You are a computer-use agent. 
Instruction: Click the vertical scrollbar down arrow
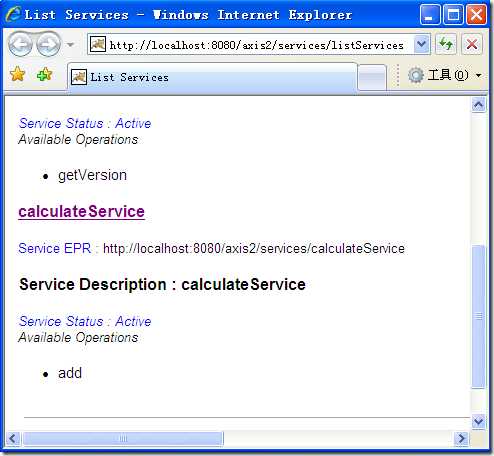pyautogui.click(x=478, y=422)
